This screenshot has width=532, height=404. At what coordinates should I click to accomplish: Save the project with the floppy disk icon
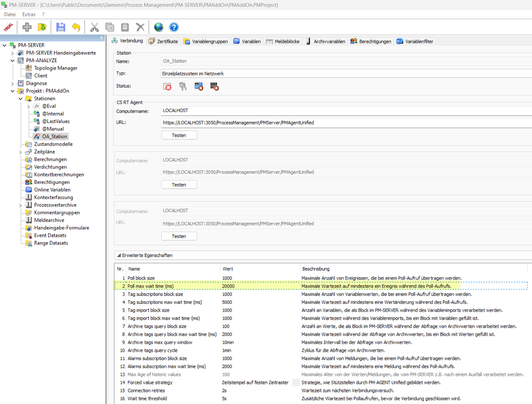coord(61,27)
